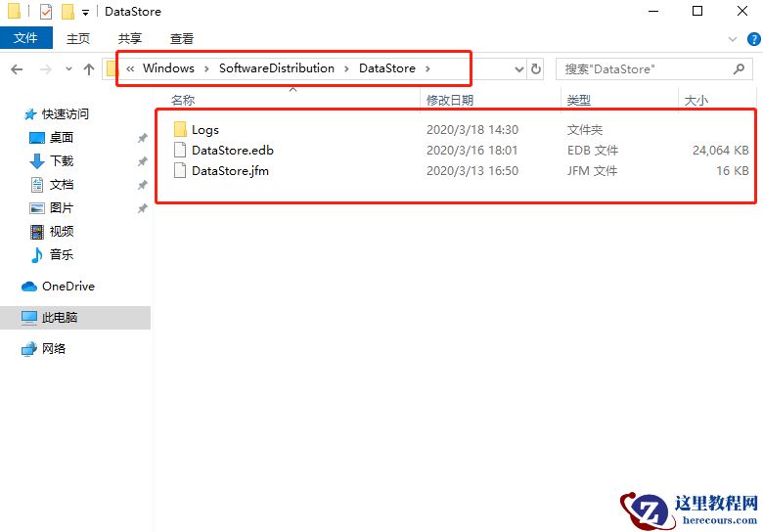Click DataStore in the address path
The height and width of the screenshot is (532, 763).
click(x=386, y=68)
